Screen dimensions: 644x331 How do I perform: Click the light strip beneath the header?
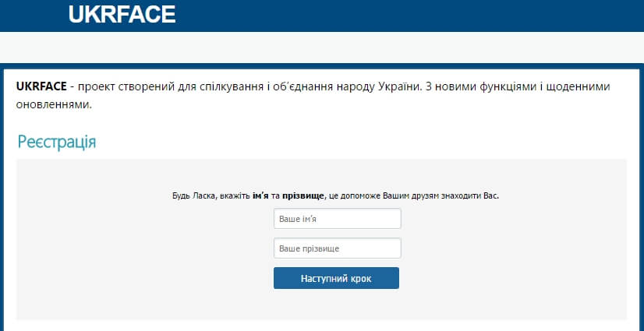coord(322,48)
